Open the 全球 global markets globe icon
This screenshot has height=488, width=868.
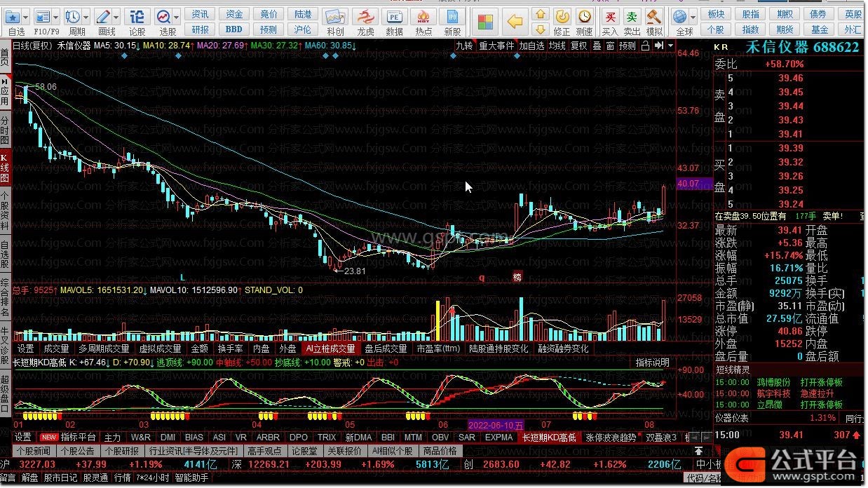679,16
